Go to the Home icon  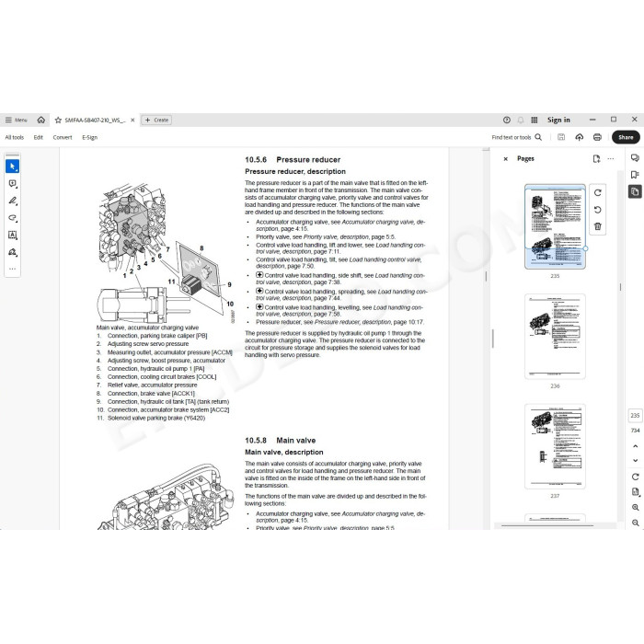[x=41, y=120]
